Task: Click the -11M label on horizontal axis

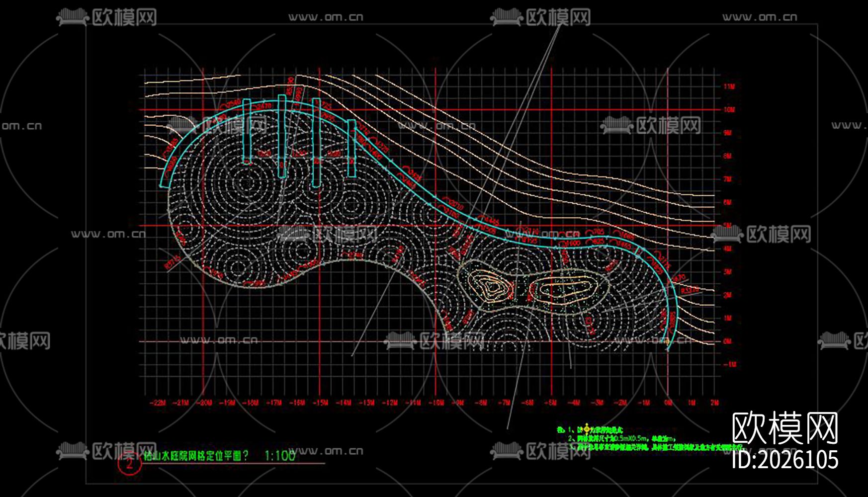Action: [x=413, y=403]
